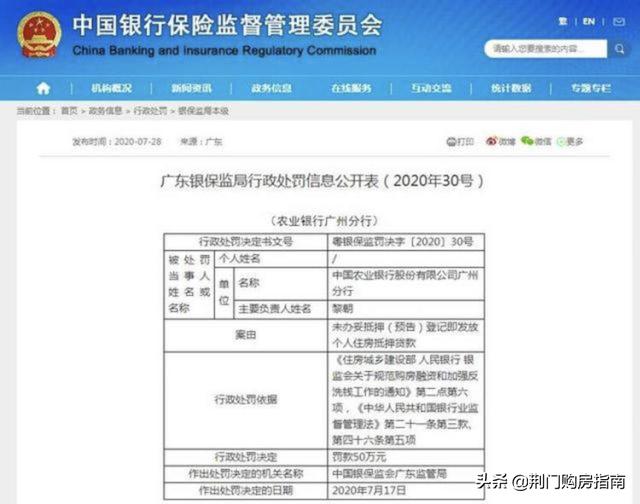Click cell 中国农业银行股份有限公司广州分行
This screenshot has width=640, height=504.
406,283
